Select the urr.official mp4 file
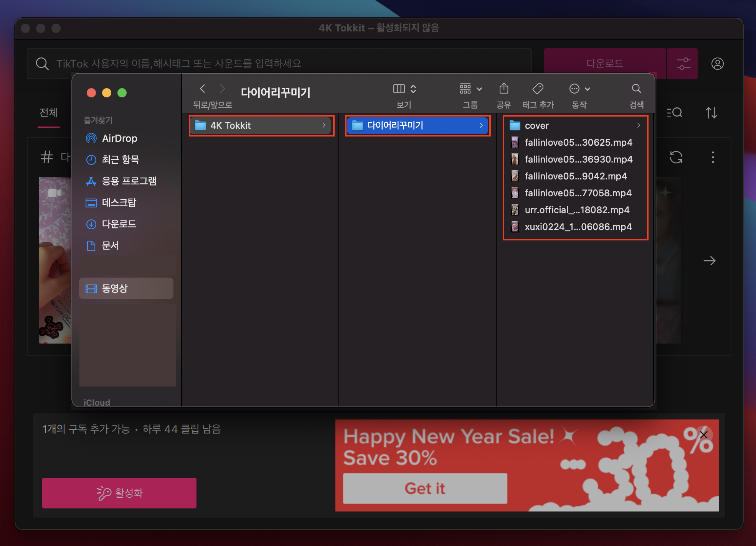756x546 pixels. 577,210
